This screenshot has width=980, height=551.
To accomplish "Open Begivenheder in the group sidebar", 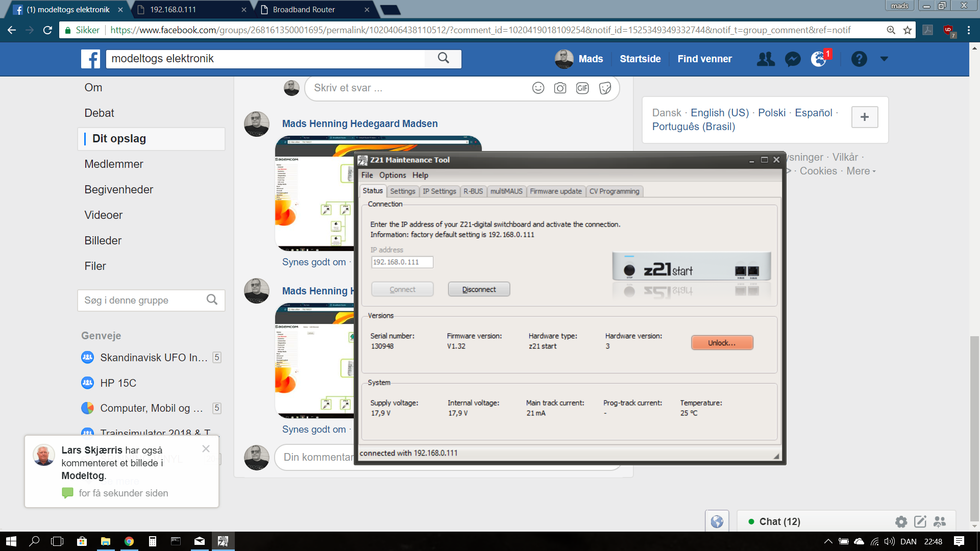I will pyautogui.click(x=118, y=189).
